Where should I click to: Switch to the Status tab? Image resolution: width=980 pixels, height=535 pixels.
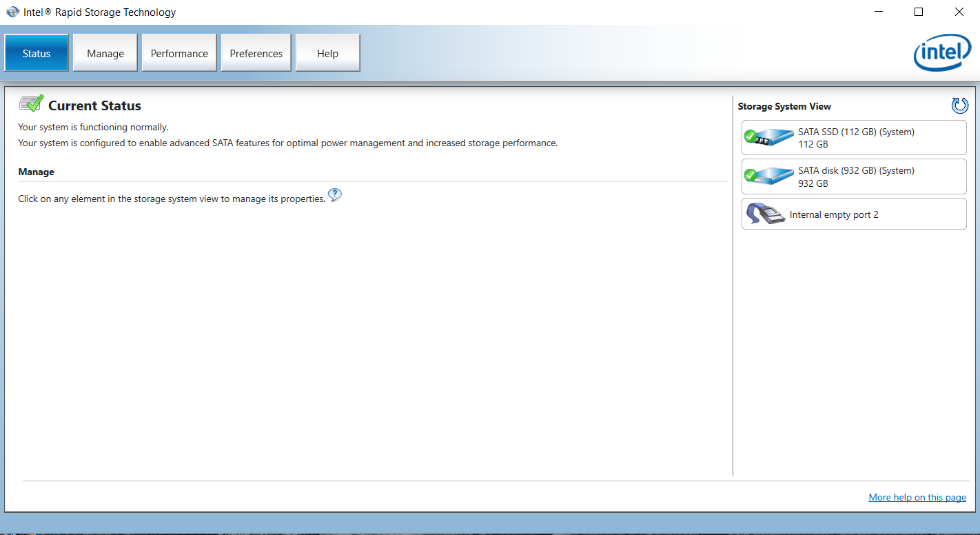37,53
